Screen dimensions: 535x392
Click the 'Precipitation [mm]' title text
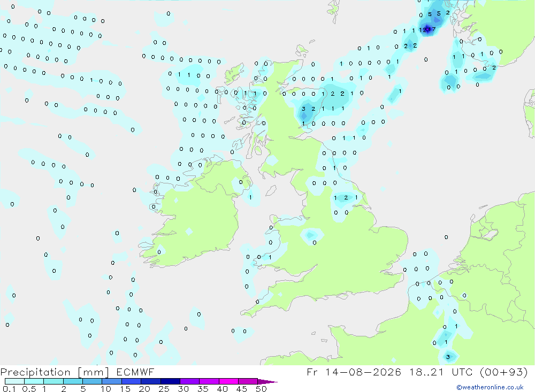(55, 372)
